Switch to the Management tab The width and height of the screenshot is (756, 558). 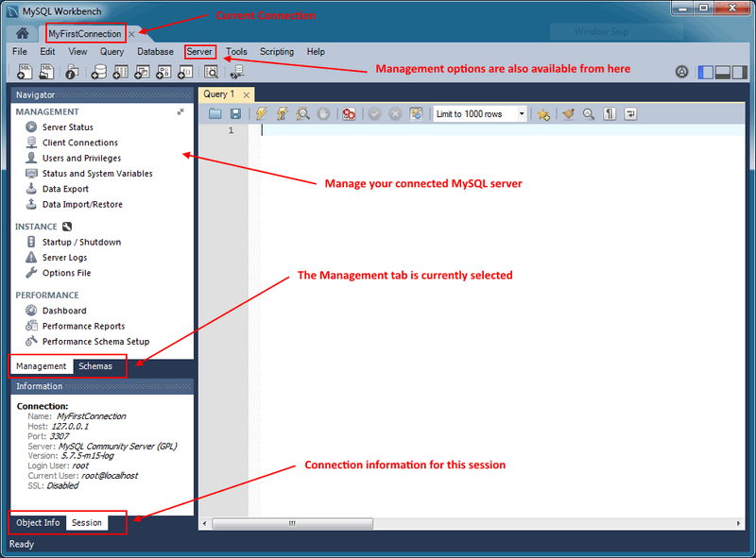(42, 366)
